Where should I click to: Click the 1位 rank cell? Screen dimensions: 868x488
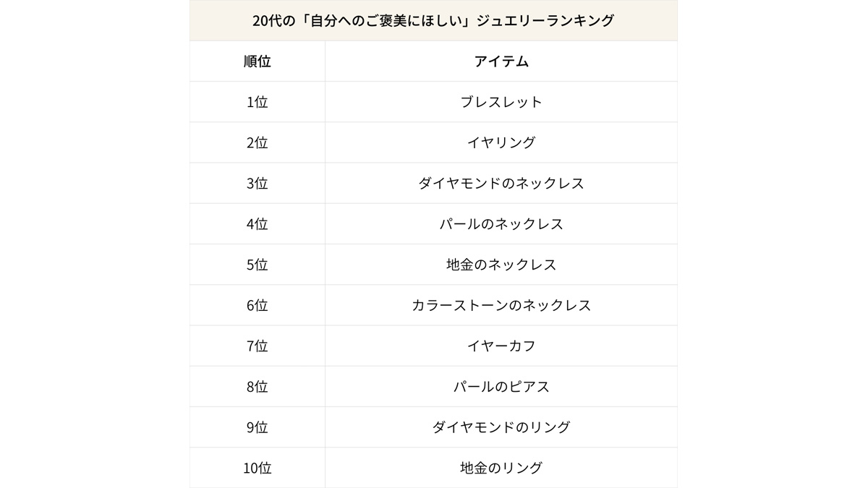tap(258, 102)
